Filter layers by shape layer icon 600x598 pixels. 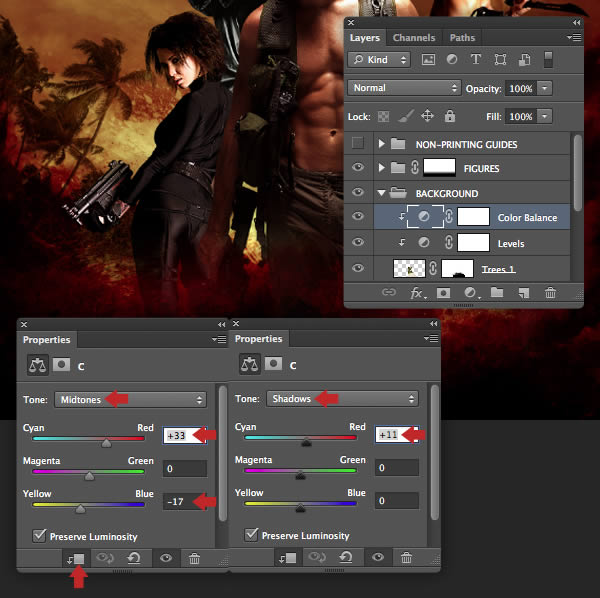pos(500,60)
